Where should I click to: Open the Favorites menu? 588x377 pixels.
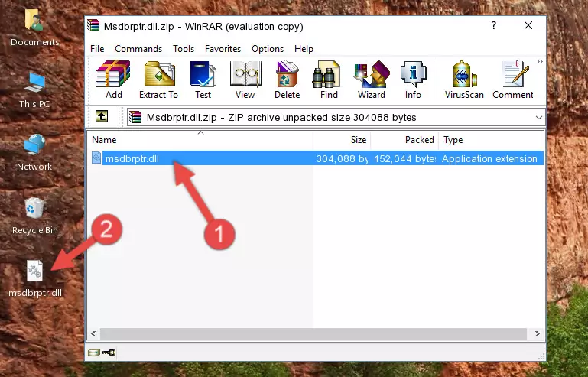[x=223, y=49]
